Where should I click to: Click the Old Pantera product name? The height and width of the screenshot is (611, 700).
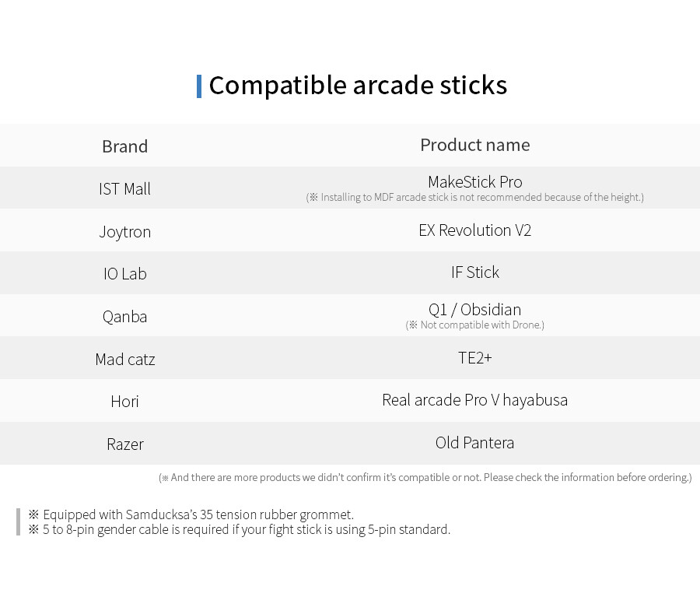pyautogui.click(x=475, y=443)
